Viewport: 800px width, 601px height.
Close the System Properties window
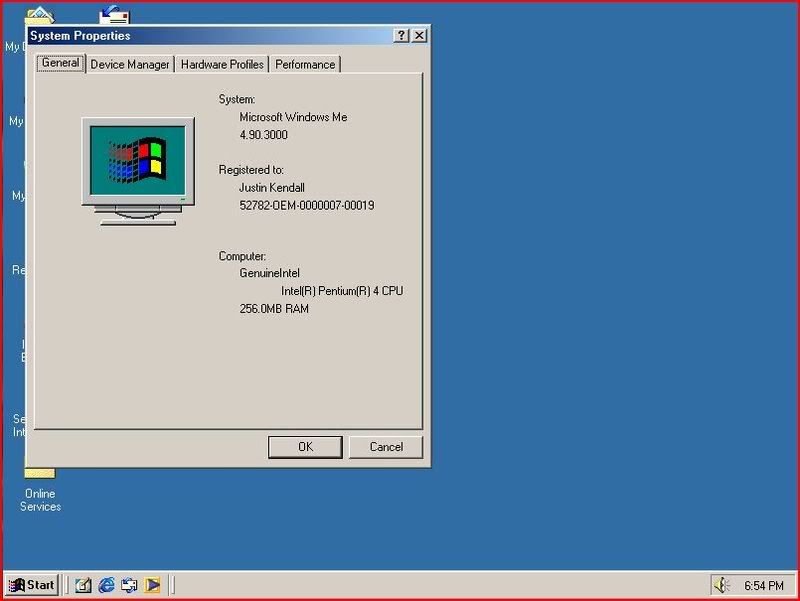pyautogui.click(x=419, y=35)
